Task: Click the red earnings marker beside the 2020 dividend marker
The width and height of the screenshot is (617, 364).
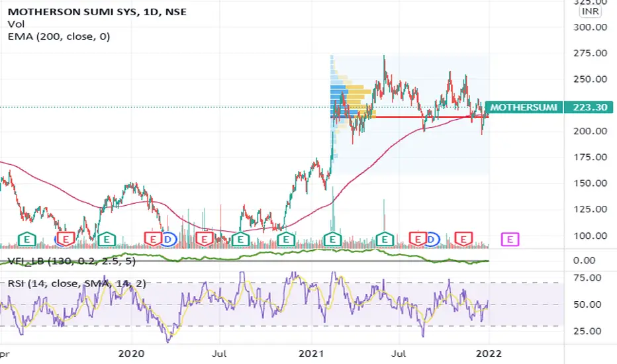Action: coord(153,239)
